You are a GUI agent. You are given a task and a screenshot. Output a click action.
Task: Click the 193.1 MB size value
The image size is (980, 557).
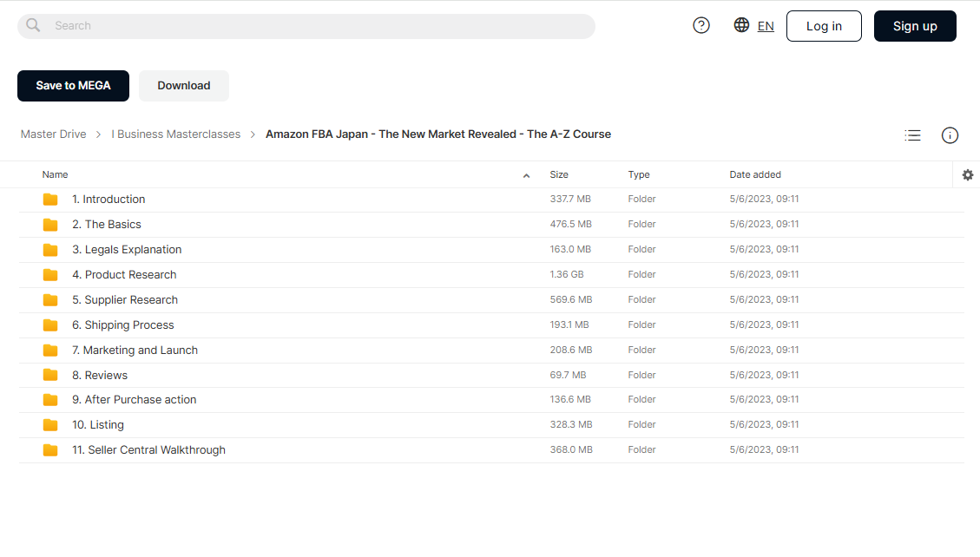point(569,324)
